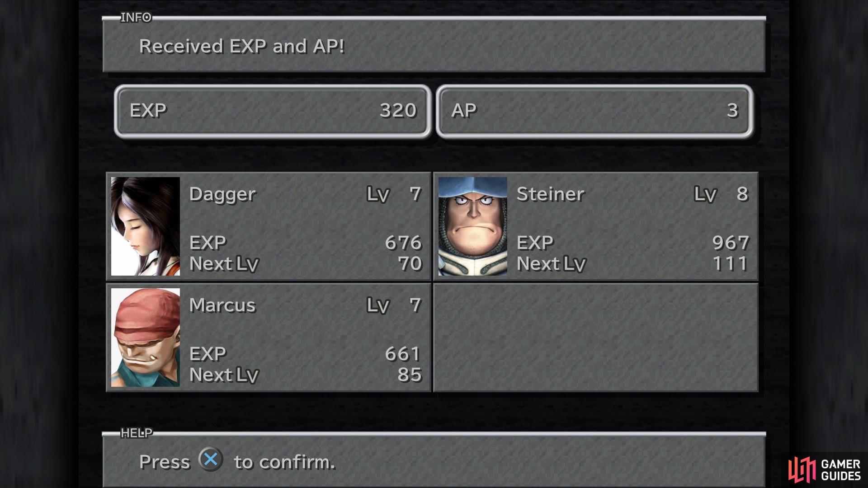Image resolution: width=868 pixels, height=488 pixels.
Task: Click Dagger's Lv 7 indicator
Action: coord(394,194)
